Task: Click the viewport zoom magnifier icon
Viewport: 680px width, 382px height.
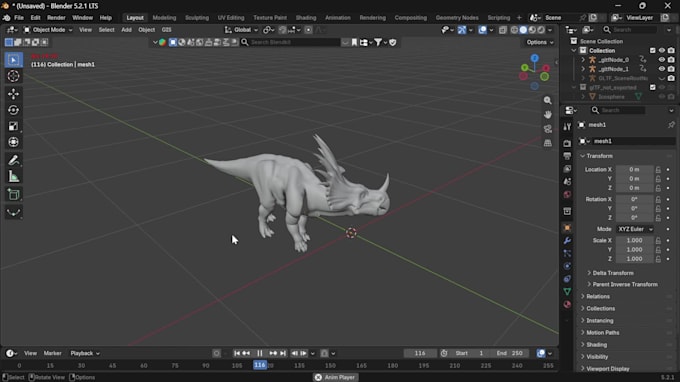Action: coord(548,101)
